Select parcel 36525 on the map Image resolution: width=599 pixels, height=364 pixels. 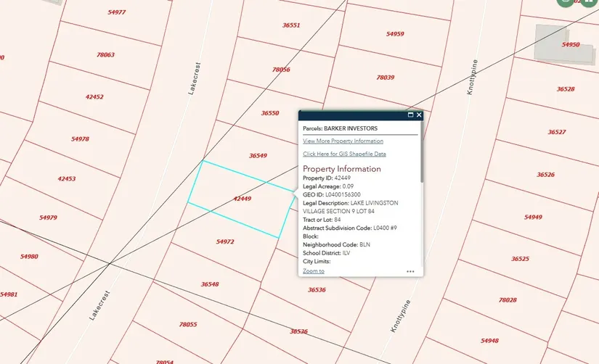pyautogui.click(x=520, y=258)
